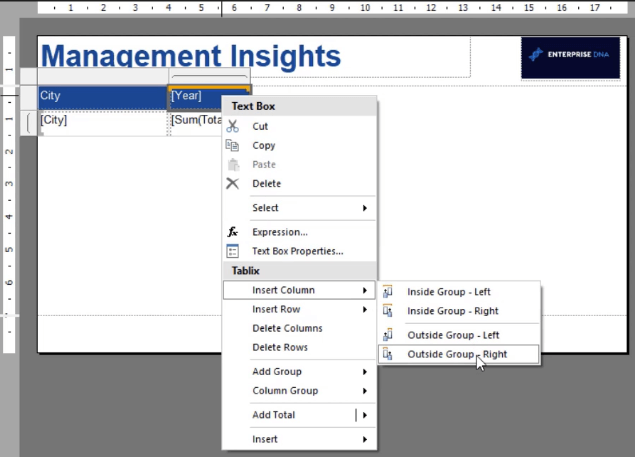Image resolution: width=635 pixels, height=457 pixels.
Task: Click the Inside Group - Right icon
Action: (x=388, y=311)
